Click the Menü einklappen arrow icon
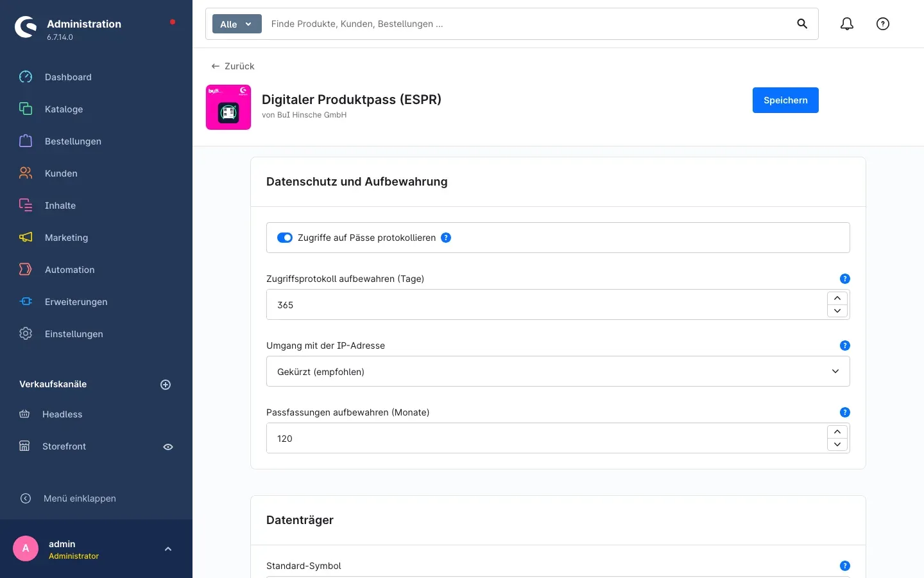This screenshot has width=924, height=578. point(26,498)
